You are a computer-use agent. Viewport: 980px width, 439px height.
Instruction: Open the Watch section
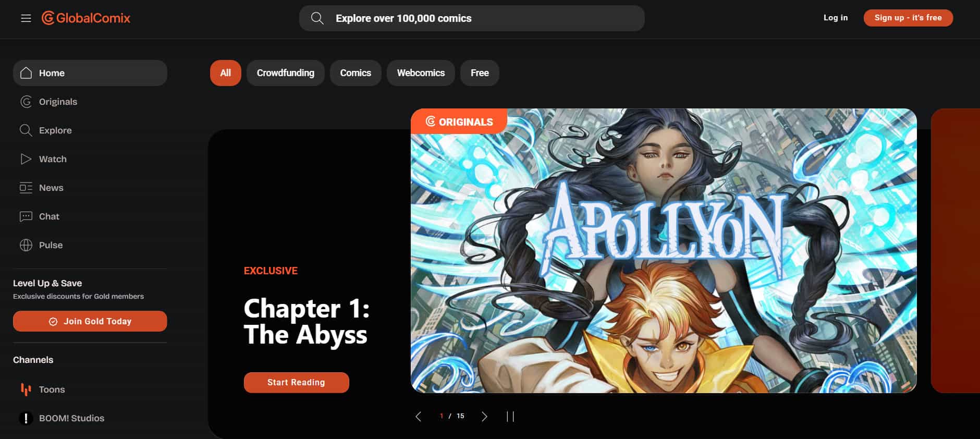[x=90, y=159]
